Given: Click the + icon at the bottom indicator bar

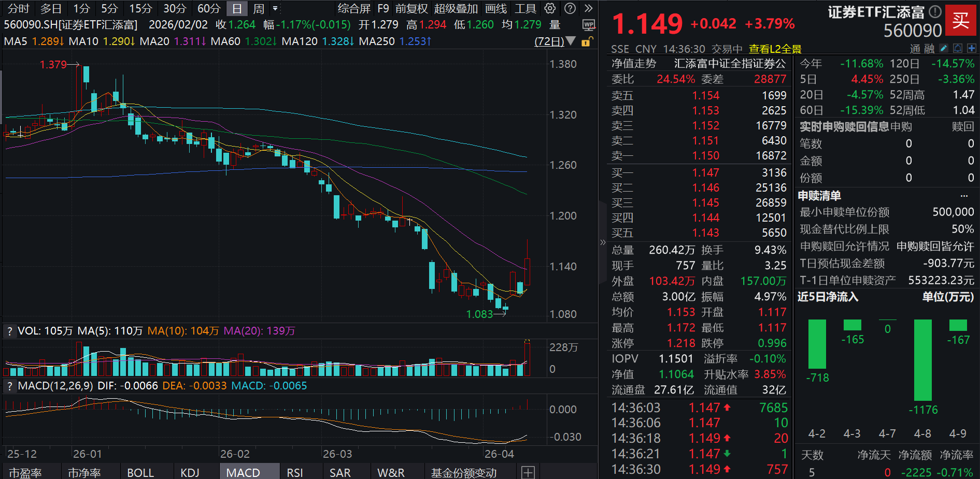Looking at the screenshot, I should 528,473.
